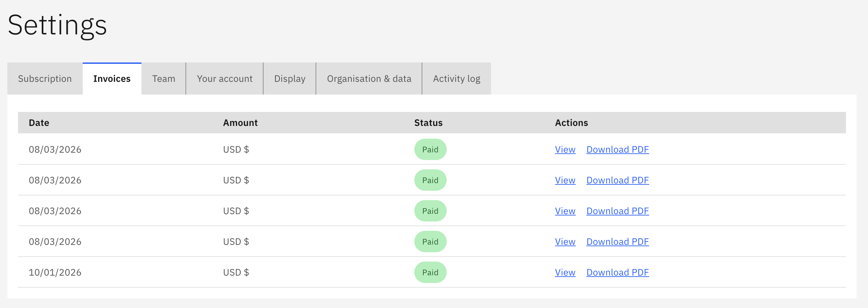This screenshot has height=308, width=868.
Task: Go to the Your account tab
Action: click(x=225, y=79)
